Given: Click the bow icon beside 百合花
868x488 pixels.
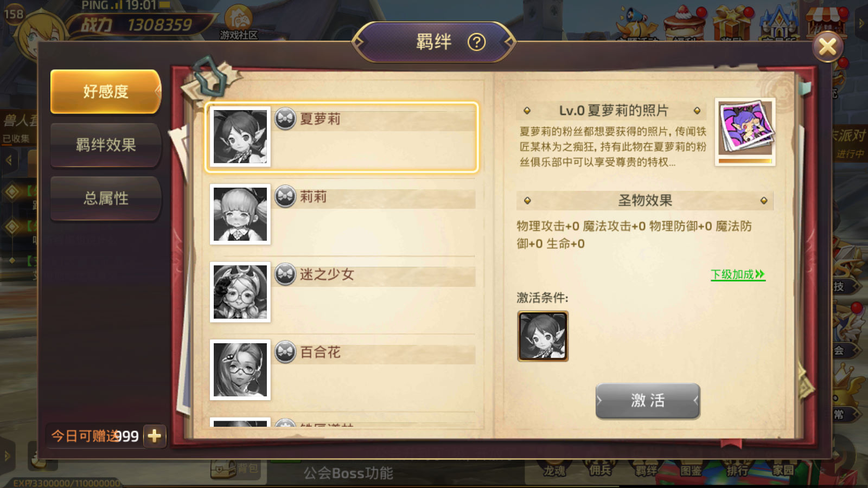Looking at the screenshot, I should click(285, 352).
